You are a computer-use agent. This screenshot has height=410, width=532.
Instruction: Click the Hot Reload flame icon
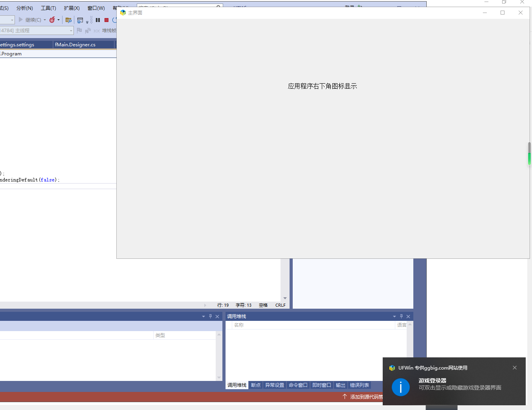52,20
